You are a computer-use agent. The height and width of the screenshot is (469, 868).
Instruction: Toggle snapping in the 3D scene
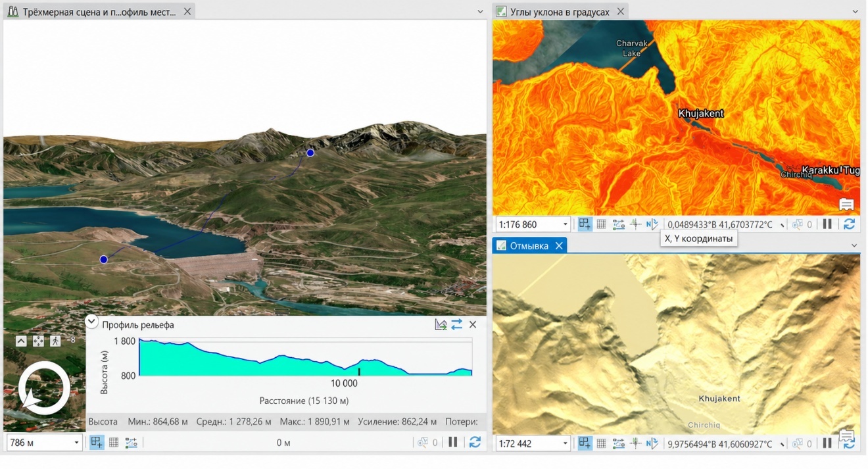point(97,443)
